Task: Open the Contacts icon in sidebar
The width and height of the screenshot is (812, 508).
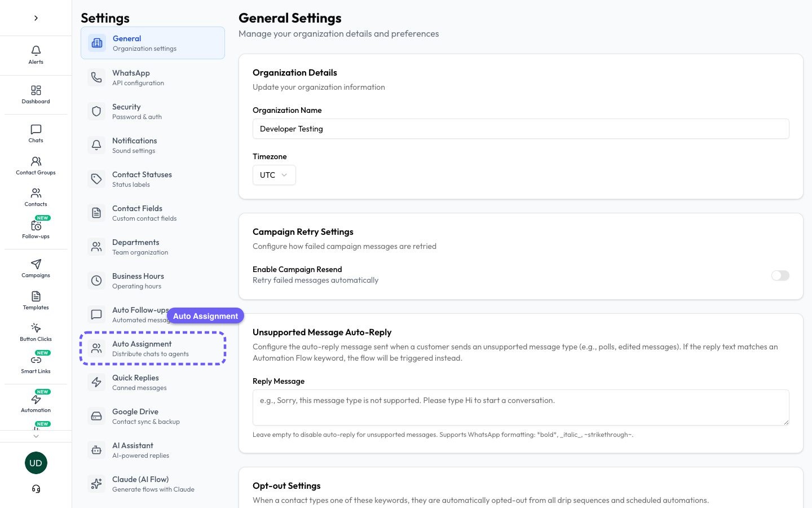Action: tap(36, 193)
